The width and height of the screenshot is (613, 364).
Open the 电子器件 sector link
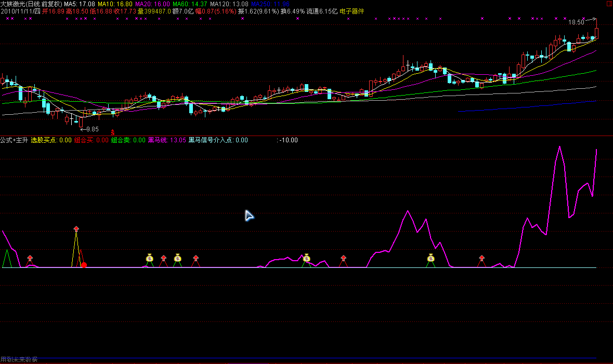coord(352,11)
